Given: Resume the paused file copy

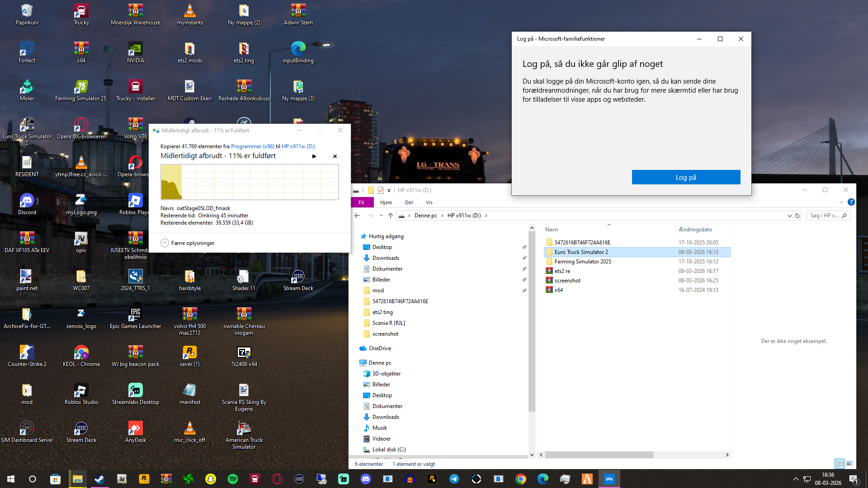Looking at the screenshot, I should [314, 156].
